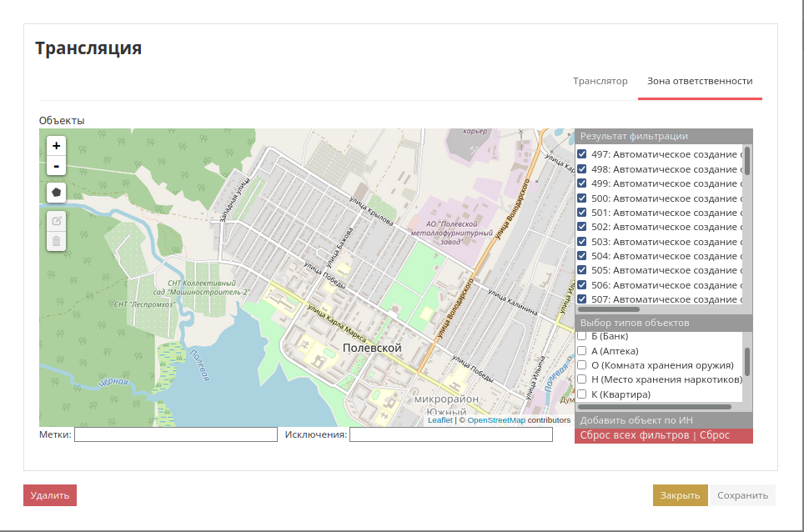
Task: Uncheck object 497 in filter results
Action: 582,153
